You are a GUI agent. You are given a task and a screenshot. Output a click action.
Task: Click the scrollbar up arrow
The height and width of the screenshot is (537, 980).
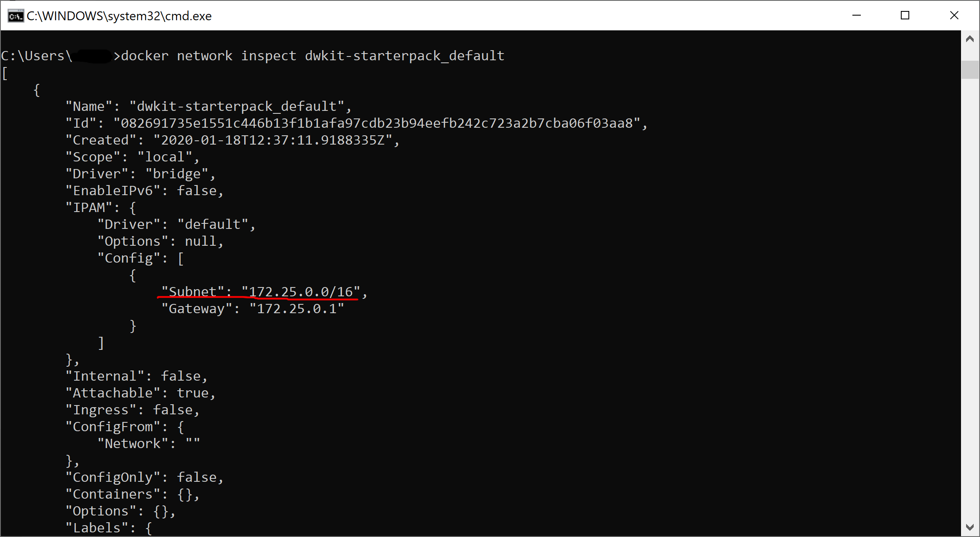(x=970, y=39)
